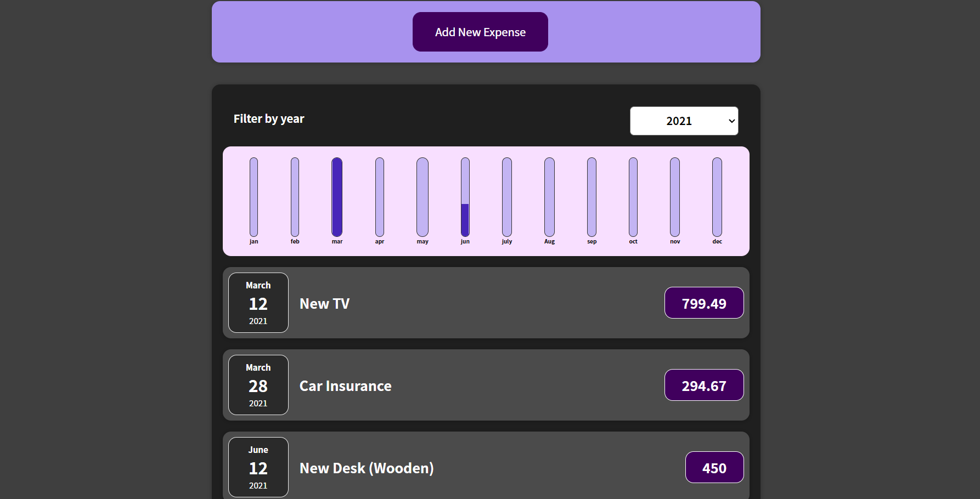Click the july chart bar
Screen dimensions: 980x499
point(507,197)
